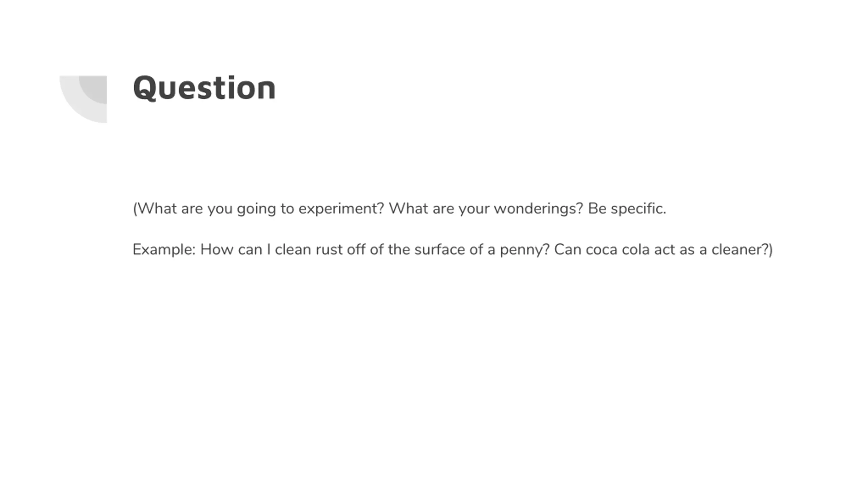
Task: Click the capitalized "Can" before "coca cola"
Action: (x=567, y=250)
